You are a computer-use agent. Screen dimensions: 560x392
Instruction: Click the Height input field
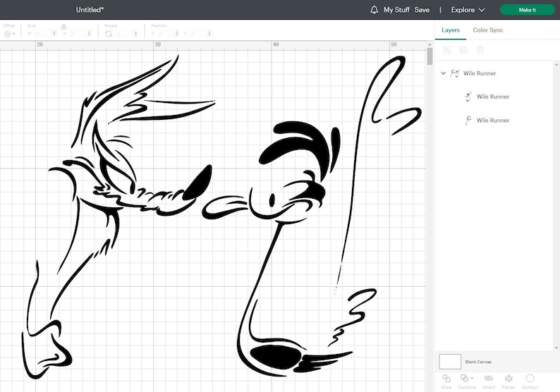click(78, 34)
